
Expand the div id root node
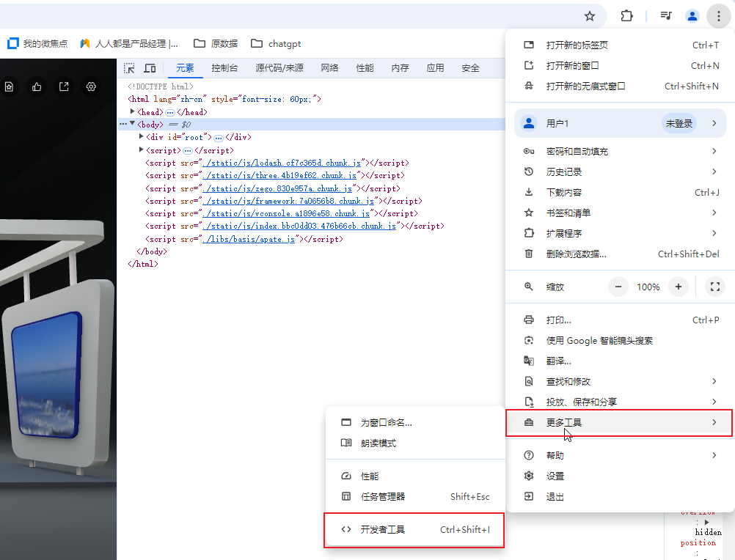142,137
